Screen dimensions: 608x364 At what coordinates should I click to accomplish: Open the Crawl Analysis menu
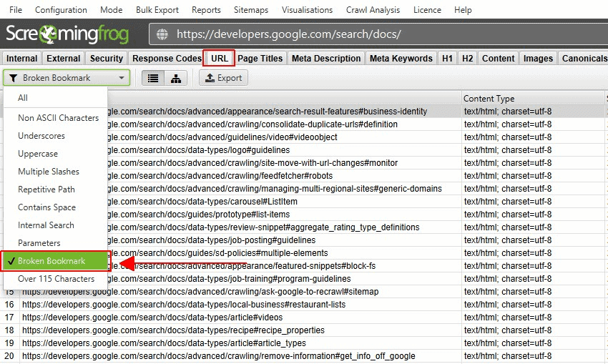(372, 10)
